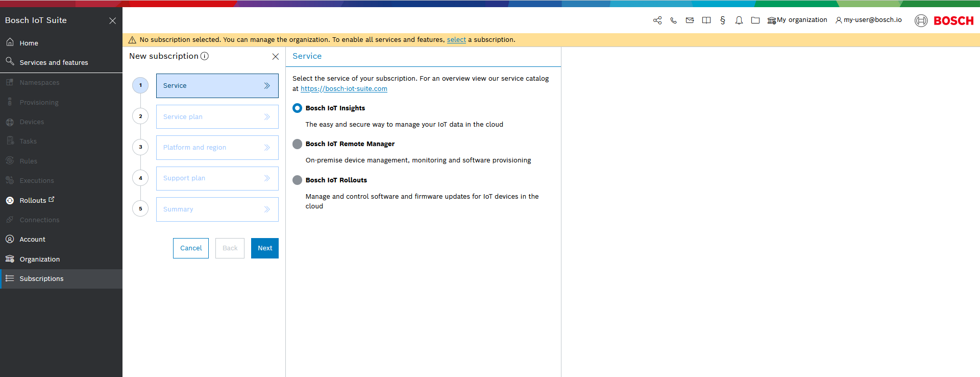Screen dimensions: 980x377
Task: Click Support plan step label
Action: [x=184, y=178]
